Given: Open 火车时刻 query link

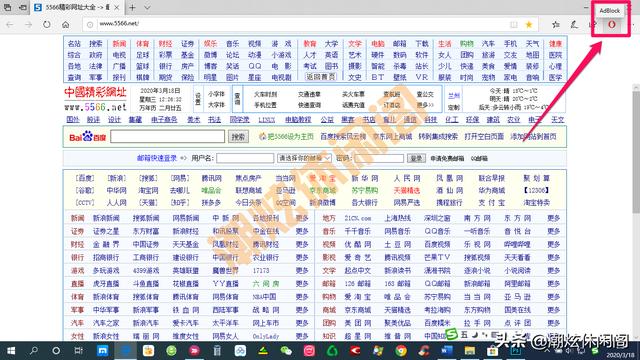Looking at the screenshot, I should coord(265,94).
